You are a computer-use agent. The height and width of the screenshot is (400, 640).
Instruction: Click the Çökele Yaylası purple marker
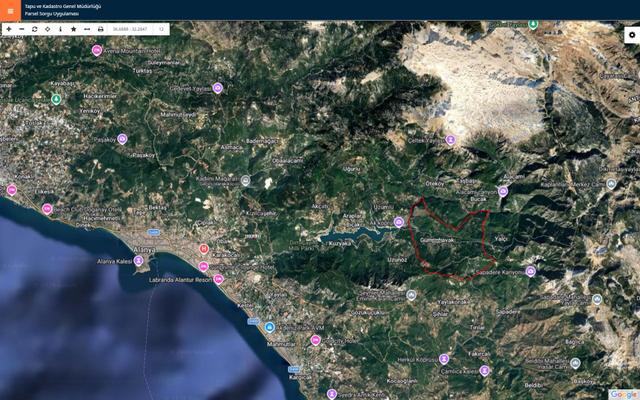point(450,140)
